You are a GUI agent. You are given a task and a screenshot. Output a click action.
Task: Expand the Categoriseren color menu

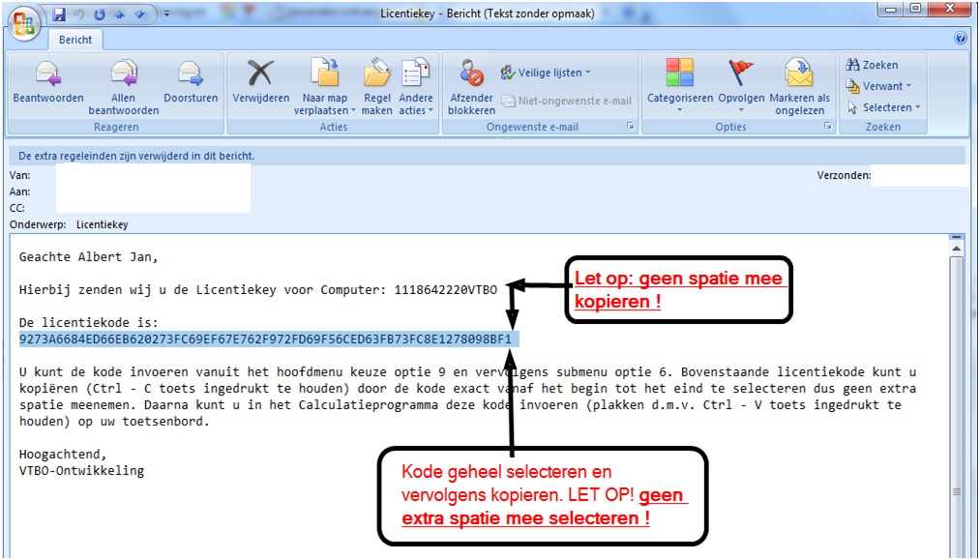[x=679, y=86]
